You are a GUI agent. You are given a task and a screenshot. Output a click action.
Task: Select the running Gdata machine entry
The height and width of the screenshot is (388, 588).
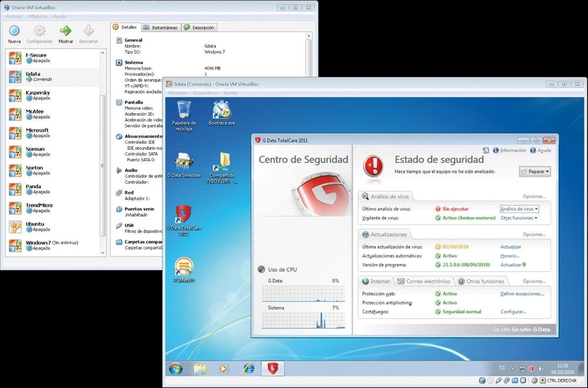tap(53, 77)
